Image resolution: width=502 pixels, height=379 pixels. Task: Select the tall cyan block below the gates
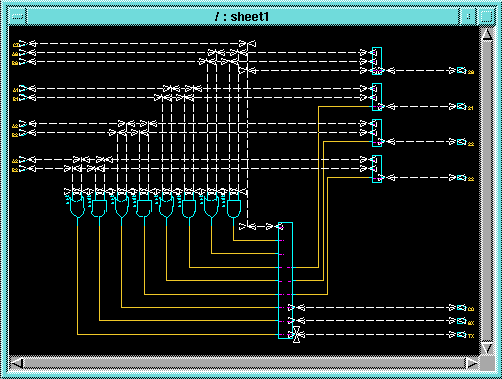(x=285, y=280)
